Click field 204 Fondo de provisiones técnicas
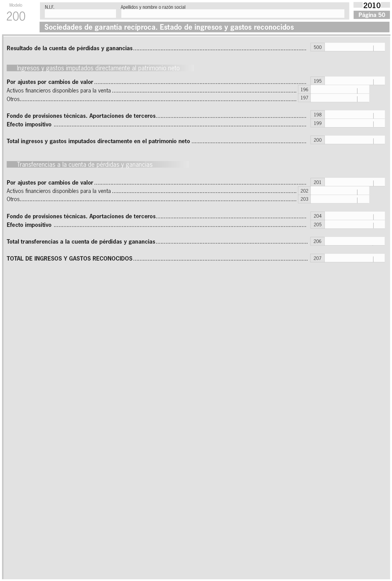This screenshot has height=581, width=392. [x=354, y=216]
